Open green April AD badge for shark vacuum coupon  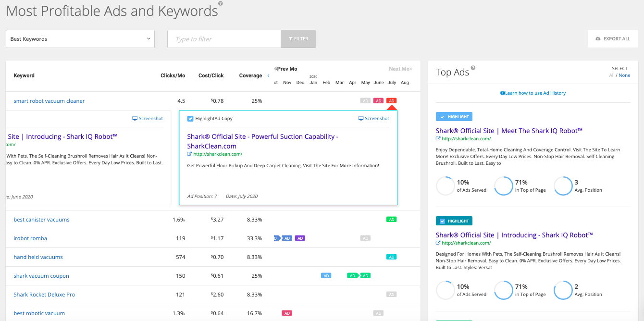click(x=353, y=276)
